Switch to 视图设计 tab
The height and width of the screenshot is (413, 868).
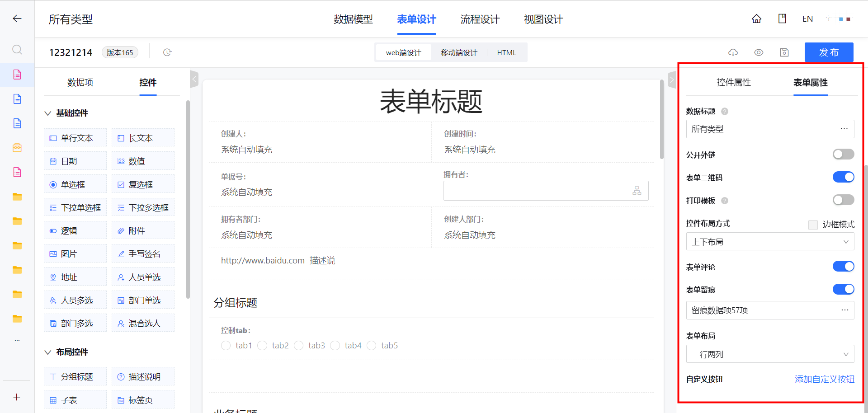point(543,19)
